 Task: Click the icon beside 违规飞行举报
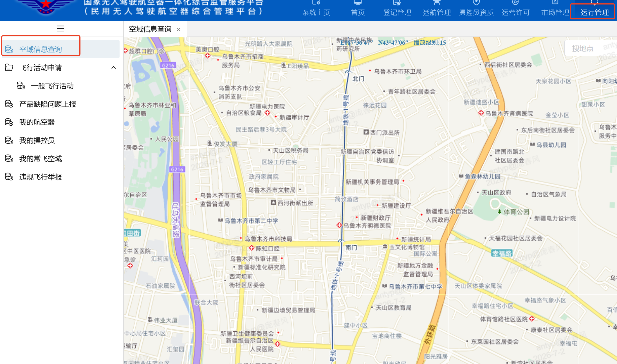[x=9, y=177]
